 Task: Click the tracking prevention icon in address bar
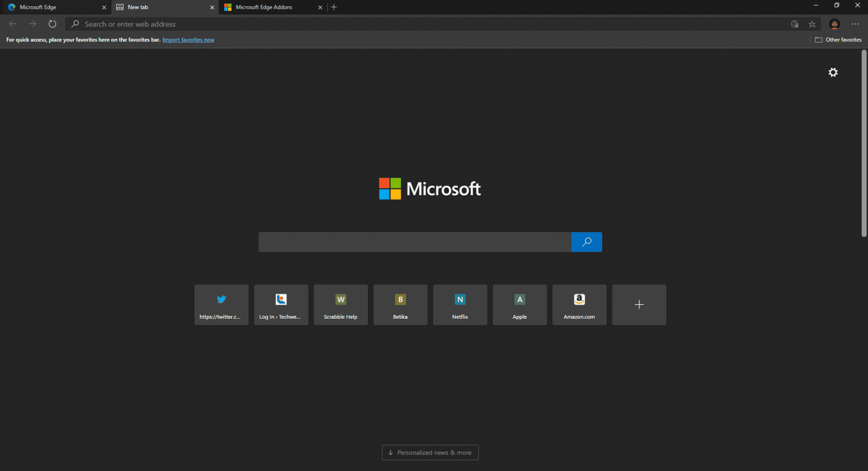point(795,24)
